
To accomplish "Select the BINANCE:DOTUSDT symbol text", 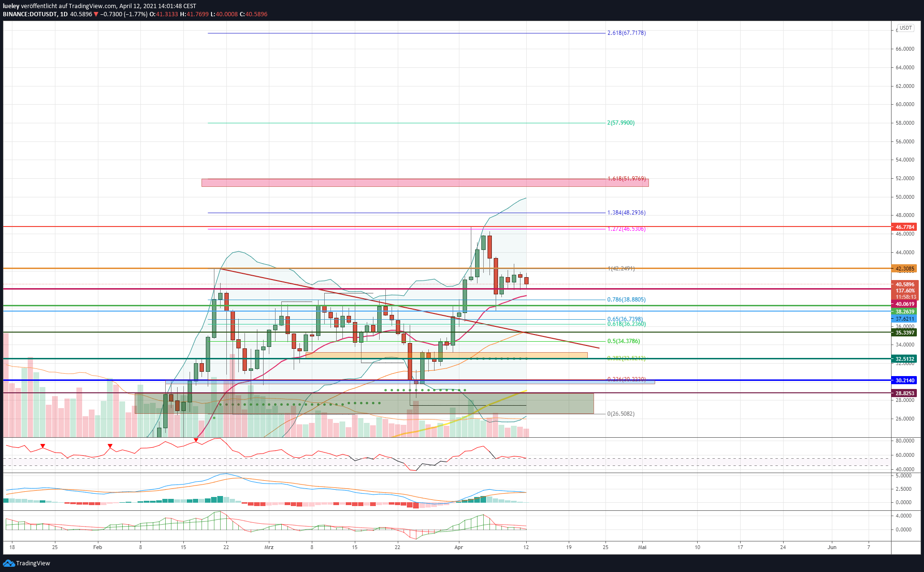I will coord(30,14).
